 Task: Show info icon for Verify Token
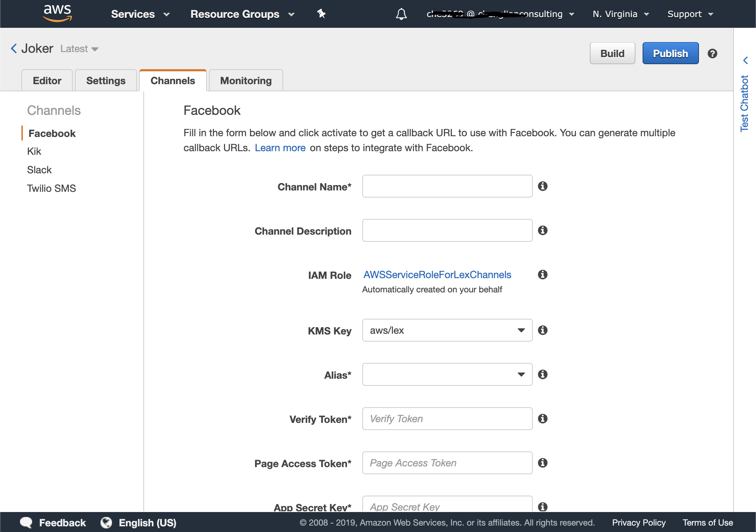coord(543,419)
